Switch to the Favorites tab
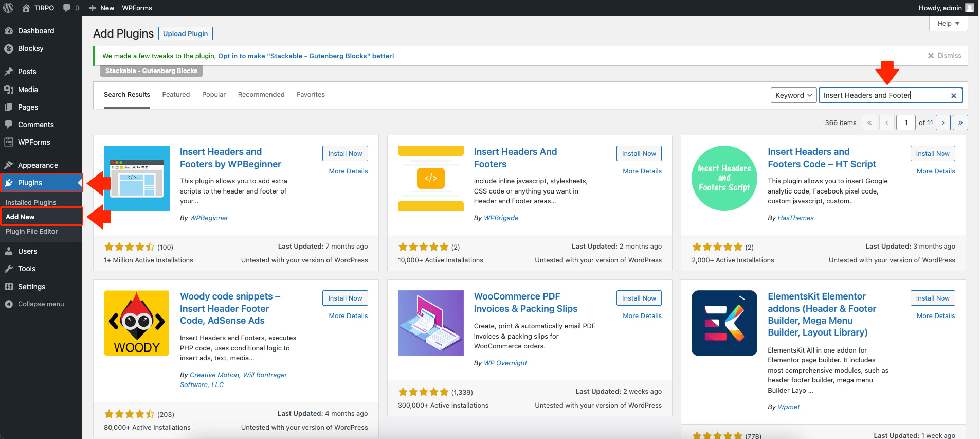 [x=311, y=95]
